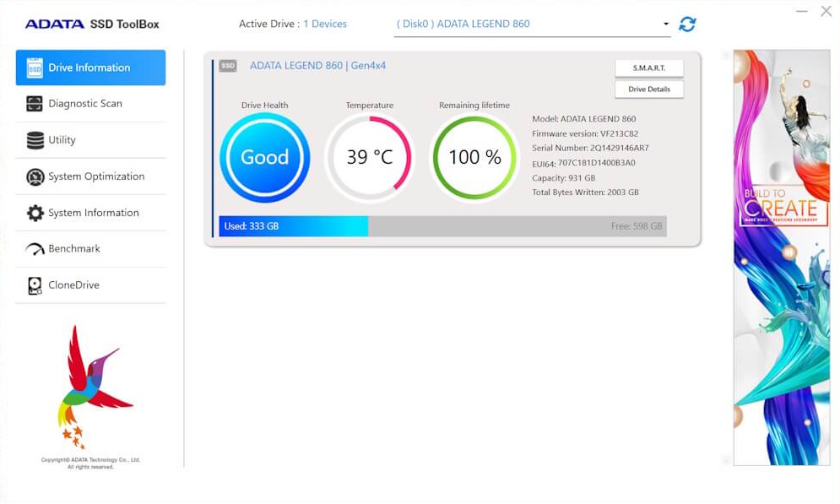Click the 1 Devices link
The width and height of the screenshot is (840, 504).
point(325,24)
